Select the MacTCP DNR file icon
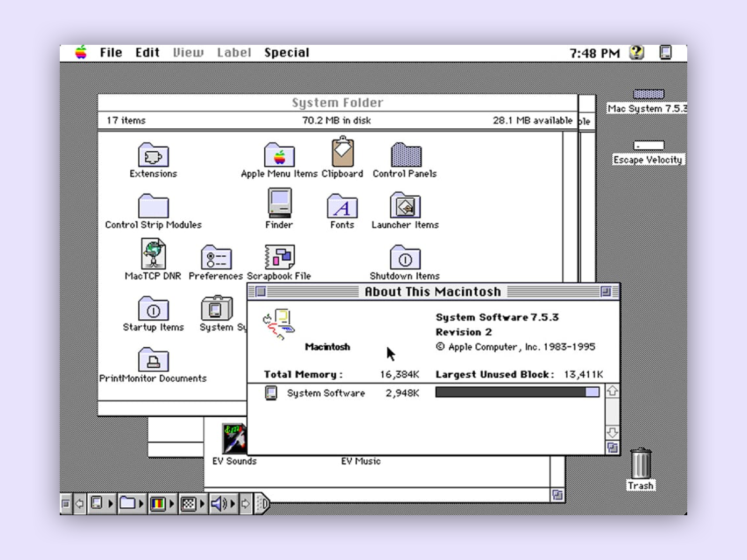747x560 pixels. click(x=153, y=254)
